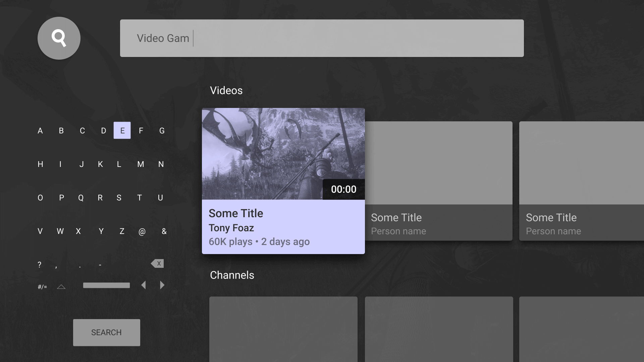Tap the letter G key
The height and width of the screenshot is (362, 644).
(x=162, y=131)
